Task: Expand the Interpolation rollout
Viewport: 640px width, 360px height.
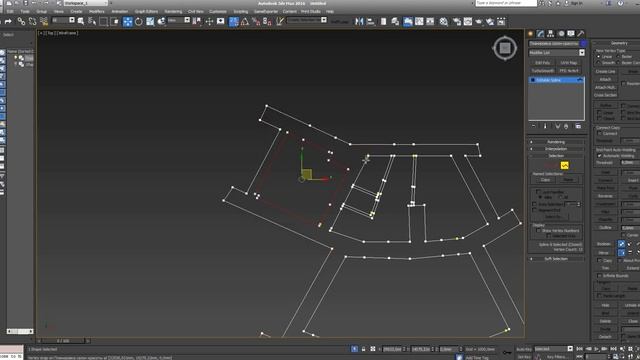Action: [x=556, y=149]
